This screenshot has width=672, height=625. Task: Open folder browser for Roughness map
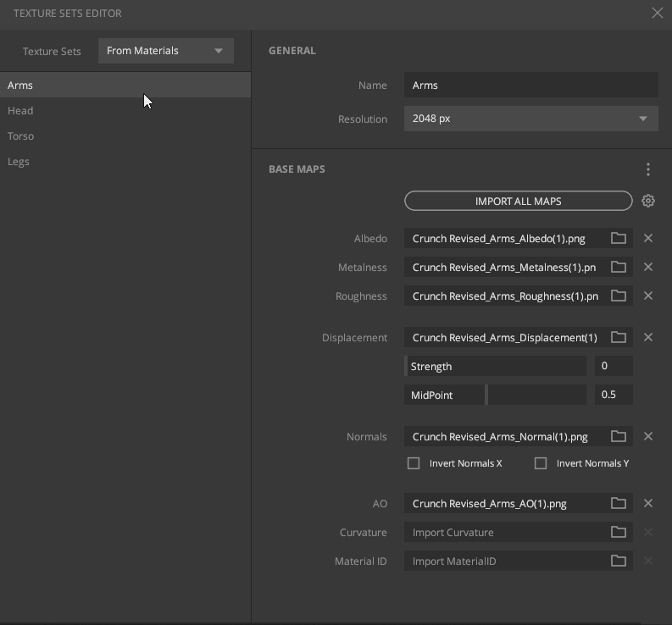click(619, 296)
